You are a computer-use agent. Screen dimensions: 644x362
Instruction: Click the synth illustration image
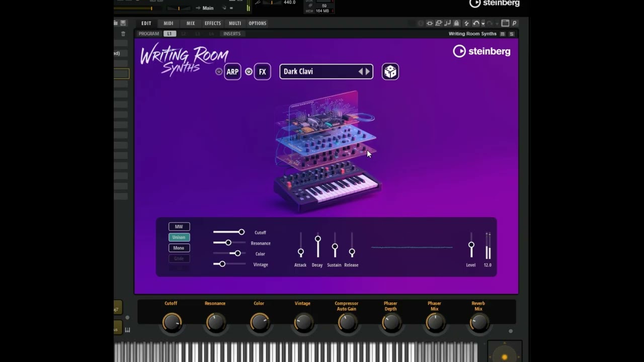(x=327, y=152)
